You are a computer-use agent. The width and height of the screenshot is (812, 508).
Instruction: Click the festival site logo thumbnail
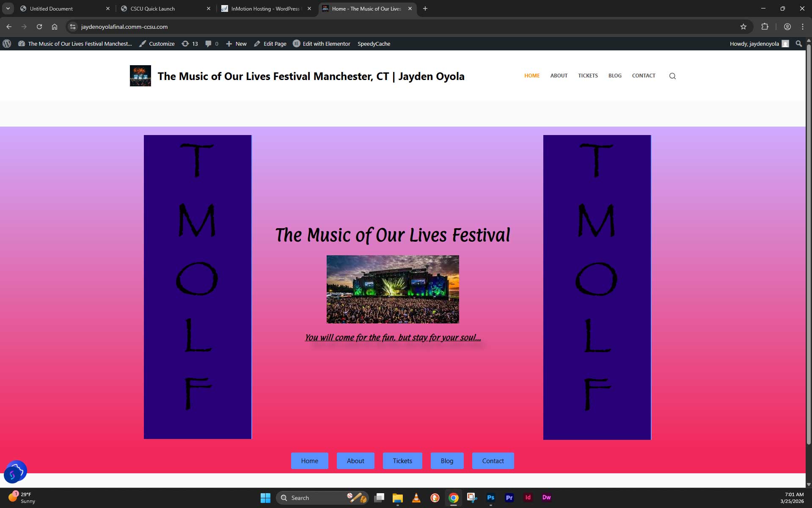(x=140, y=76)
